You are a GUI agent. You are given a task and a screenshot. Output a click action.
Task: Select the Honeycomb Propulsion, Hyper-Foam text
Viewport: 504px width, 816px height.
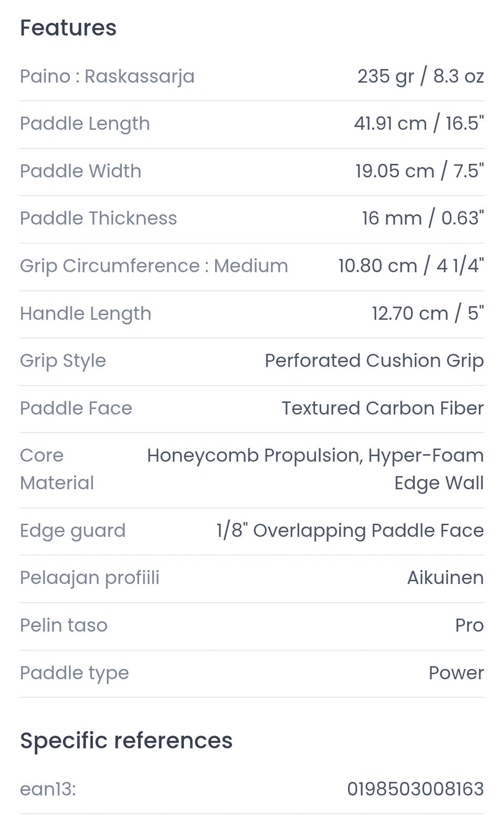[x=315, y=456]
